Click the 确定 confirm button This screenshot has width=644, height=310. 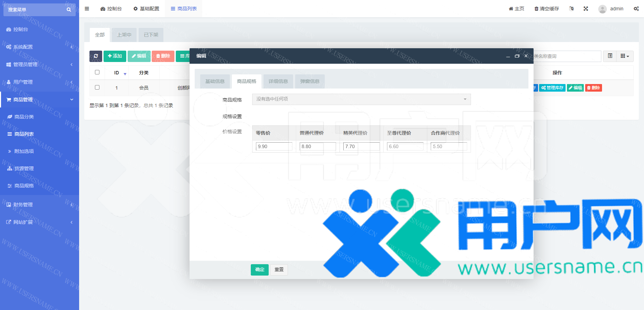(259, 270)
